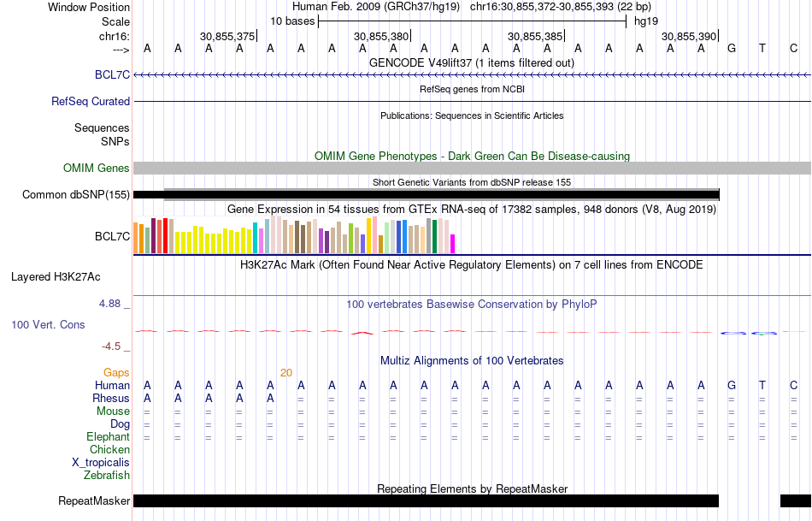Click the blue BCL7C GENCODE gene label
The height and width of the screenshot is (521, 812).
[112, 75]
